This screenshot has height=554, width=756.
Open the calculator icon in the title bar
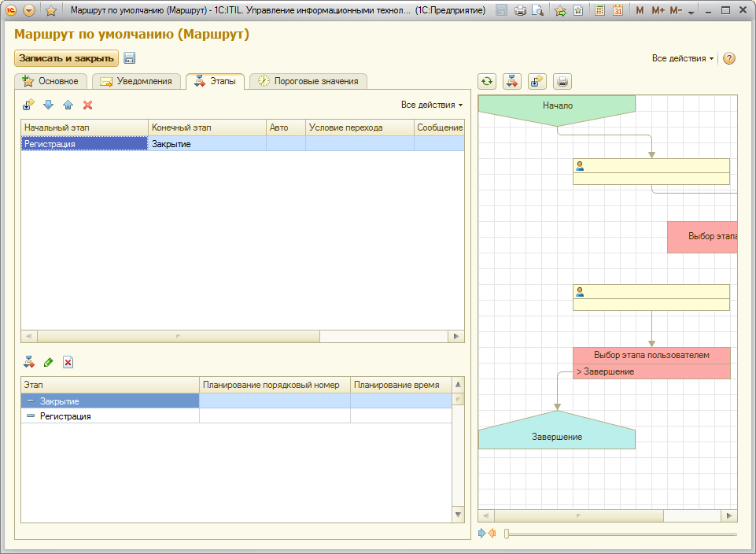coord(600,11)
